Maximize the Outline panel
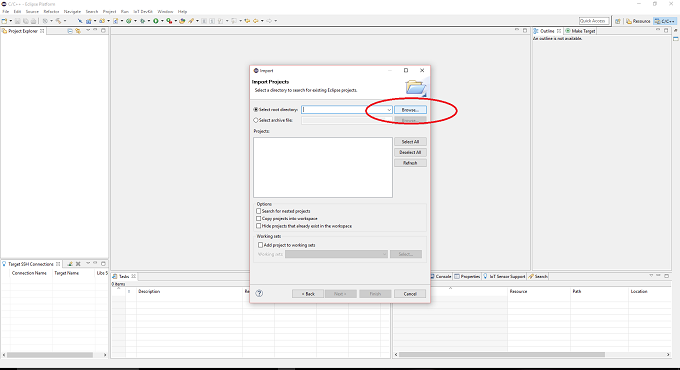Viewport: 680px width, 370px height. 666,30
